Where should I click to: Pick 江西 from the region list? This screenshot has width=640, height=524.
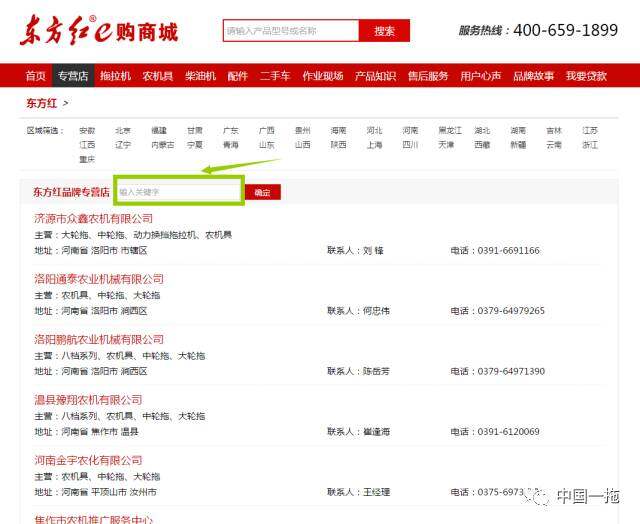[x=87, y=145]
